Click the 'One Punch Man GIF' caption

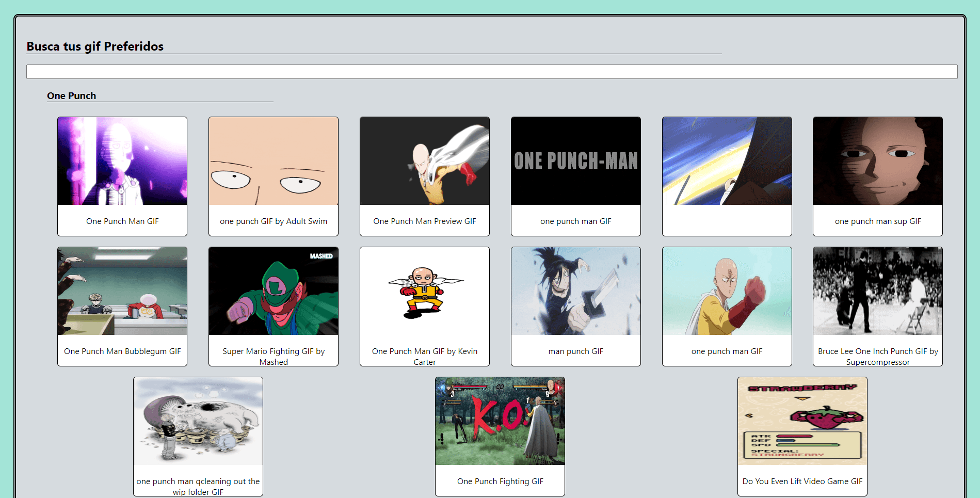point(122,221)
